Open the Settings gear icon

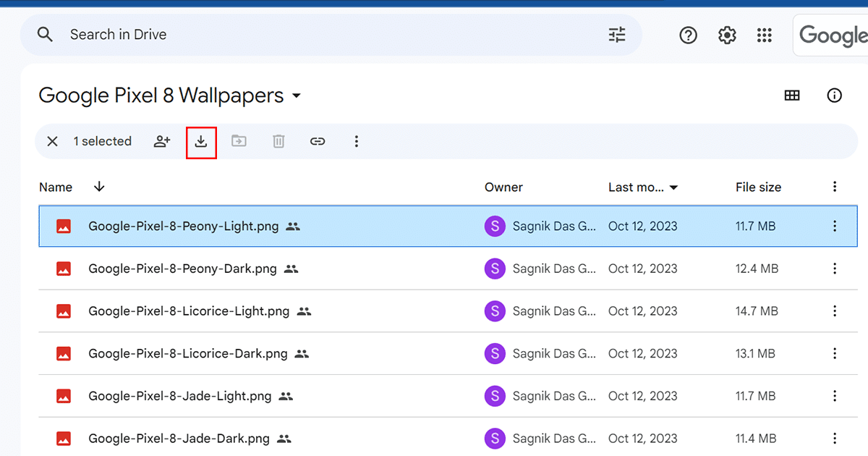(x=727, y=35)
